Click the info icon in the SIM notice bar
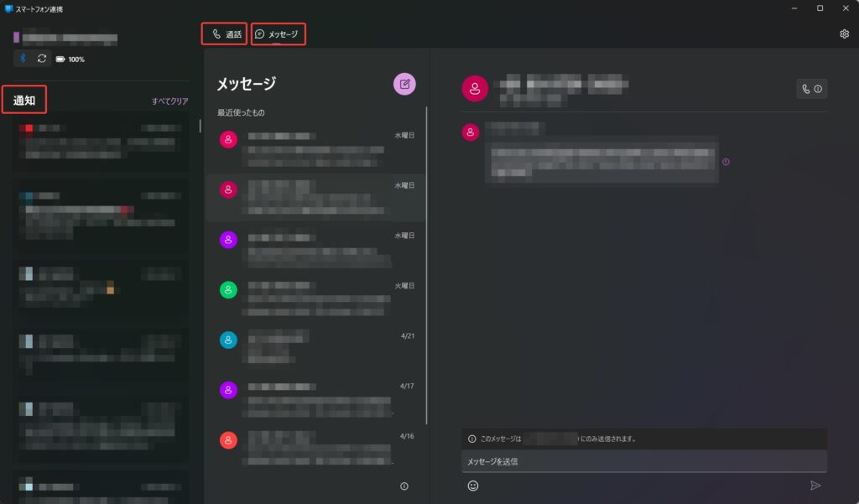Viewport: 859px width, 504px height. [x=471, y=439]
